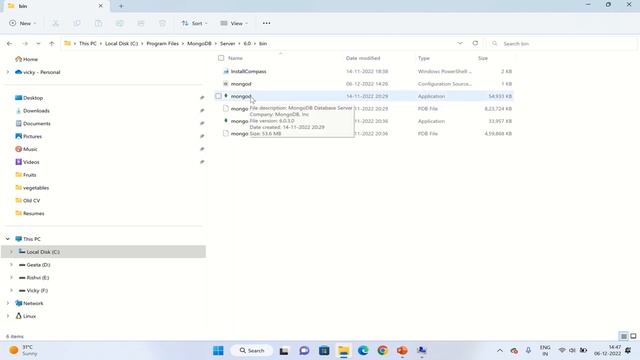The image size is (640, 360).
Task: Click MongoDB in the address path
Action: coord(199,43)
